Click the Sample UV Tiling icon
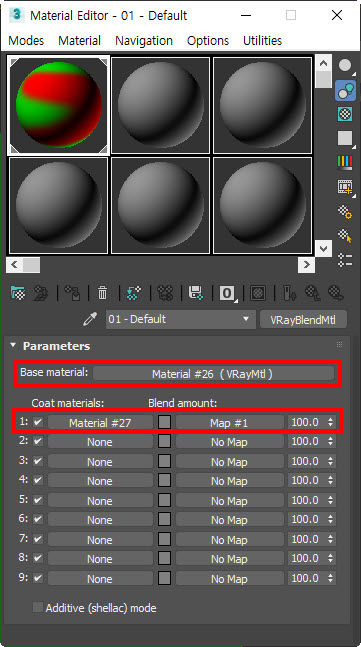Screen dimensions: 361x647 pos(345,138)
